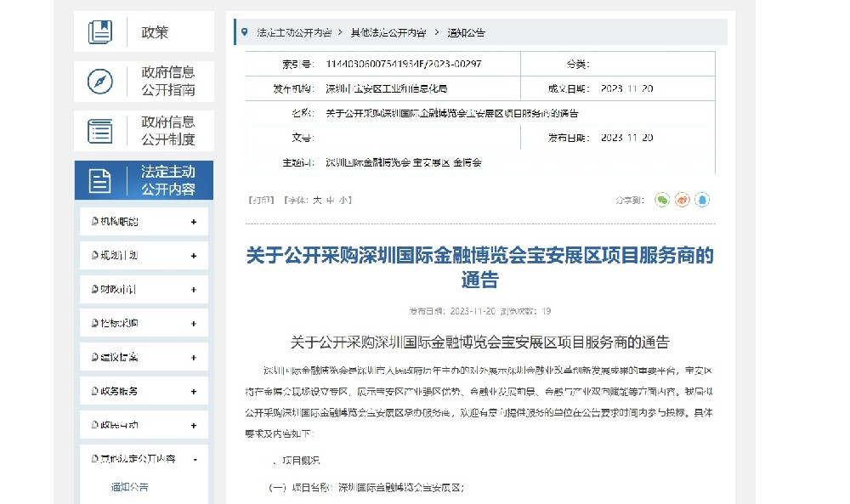Viewport: 850px width, 504px height.
Task: Open the 政府信息公开指南 sidebar label
Action: (x=168, y=82)
